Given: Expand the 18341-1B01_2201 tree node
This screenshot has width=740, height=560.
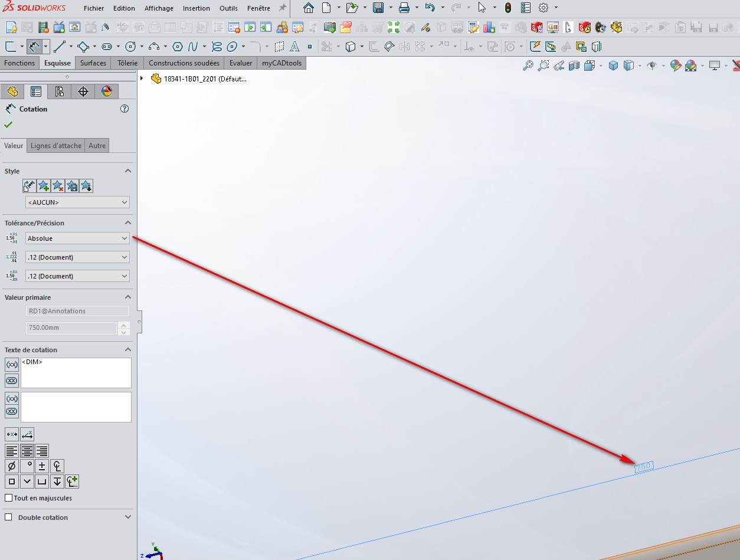Looking at the screenshot, I should 142,78.
